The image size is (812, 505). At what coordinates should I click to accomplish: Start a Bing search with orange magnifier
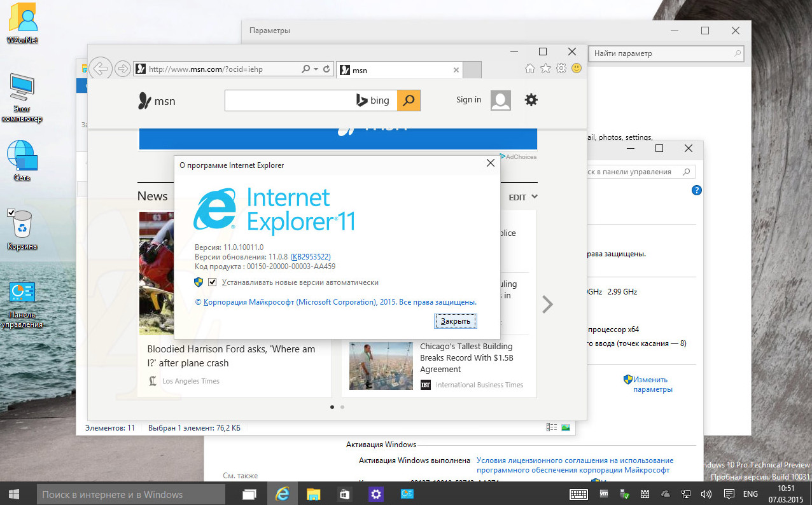(x=408, y=100)
